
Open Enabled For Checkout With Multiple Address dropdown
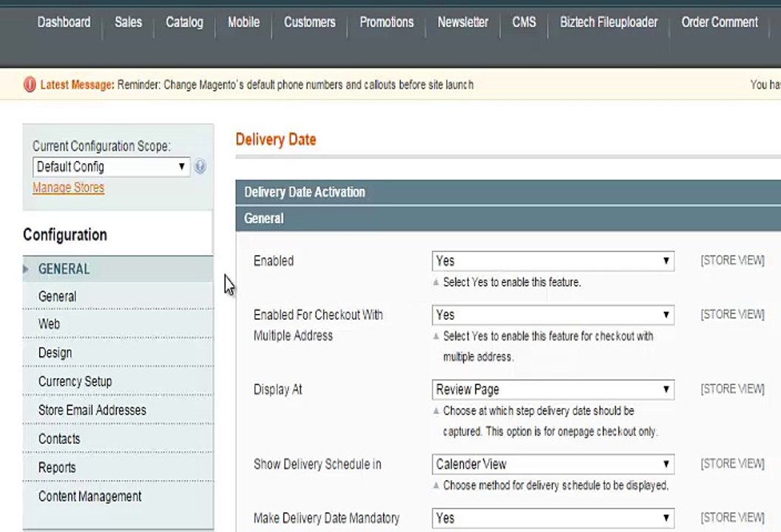553,315
